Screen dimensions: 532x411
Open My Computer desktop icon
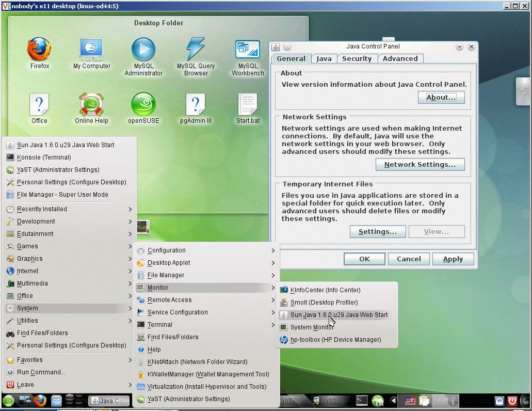(x=92, y=53)
